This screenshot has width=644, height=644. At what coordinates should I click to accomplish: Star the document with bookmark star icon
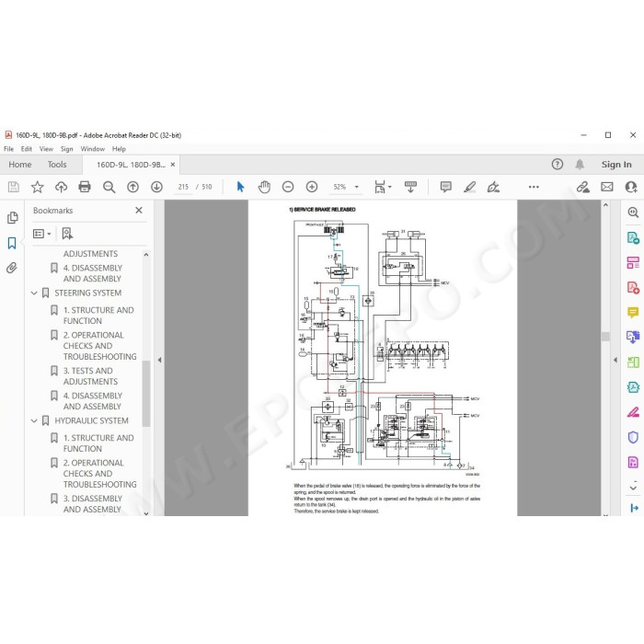coord(38,187)
